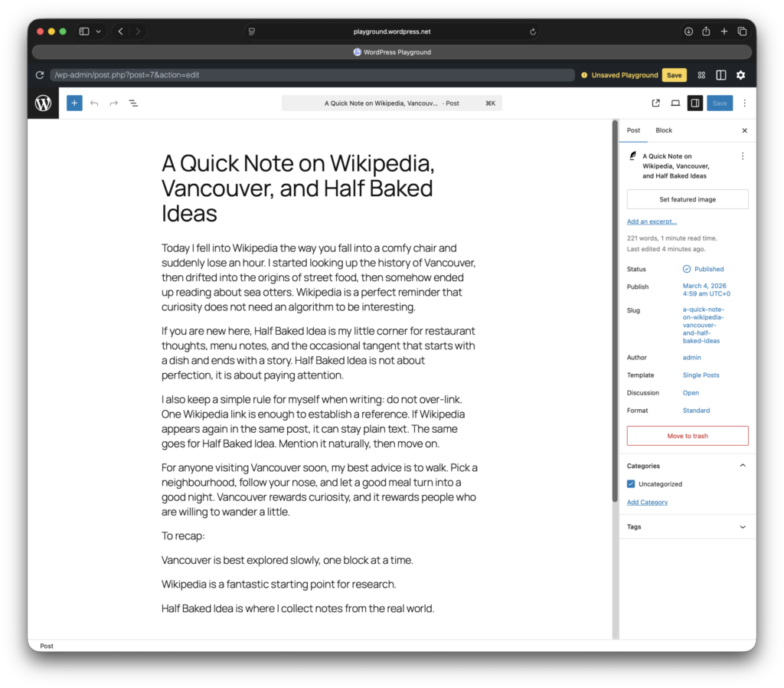Open the device preview icon
The height and width of the screenshot is (688, 784).
pyautogui.click(x=675, y=103)
